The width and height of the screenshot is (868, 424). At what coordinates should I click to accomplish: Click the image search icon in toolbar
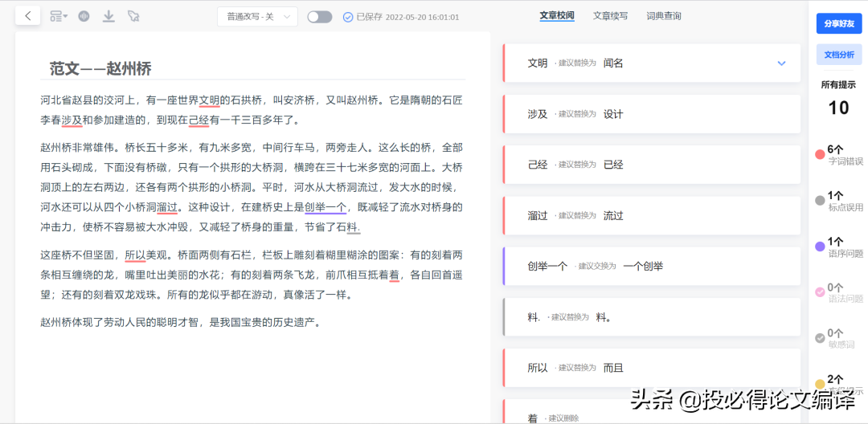[x=133, y=17]
